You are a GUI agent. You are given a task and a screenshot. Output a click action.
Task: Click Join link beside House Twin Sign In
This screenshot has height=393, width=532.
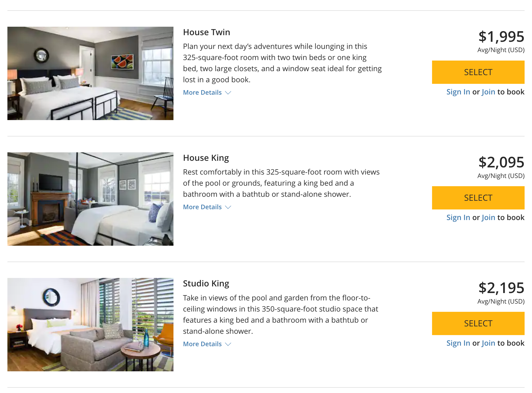point(488,92)
